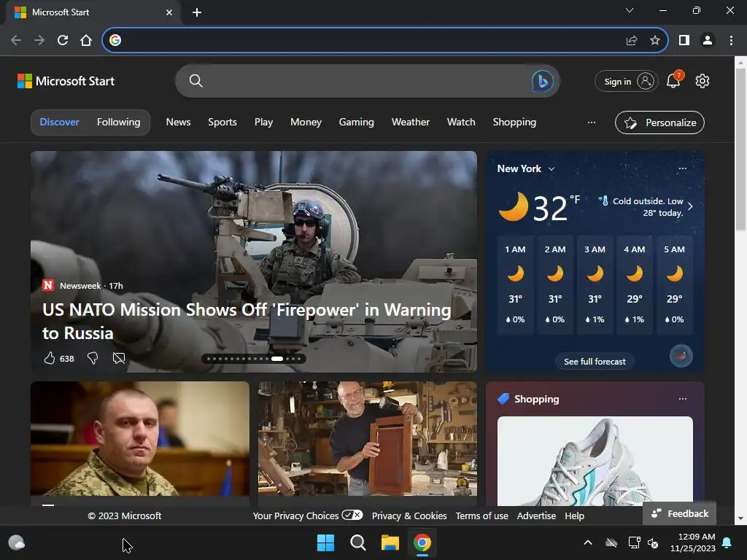Screen dimensions: 747x560
Task: Open the Weather section
Action: [x=411, y=122]
